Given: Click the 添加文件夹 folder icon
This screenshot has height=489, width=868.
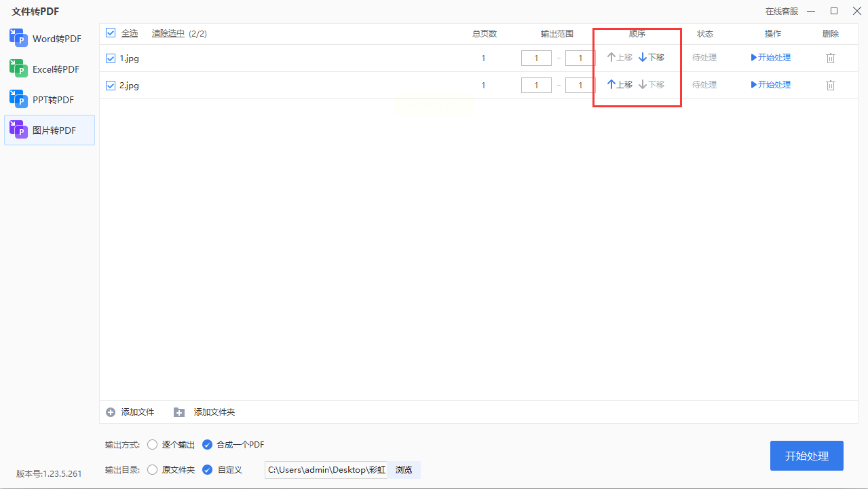Looking at the screenshot, I should pyautogui.click(x=179, y=412).
